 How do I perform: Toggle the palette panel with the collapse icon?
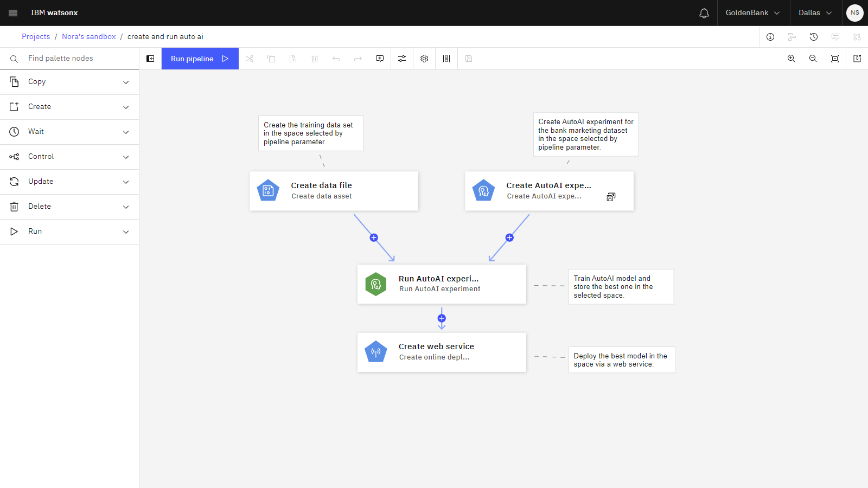pos(151,59)
